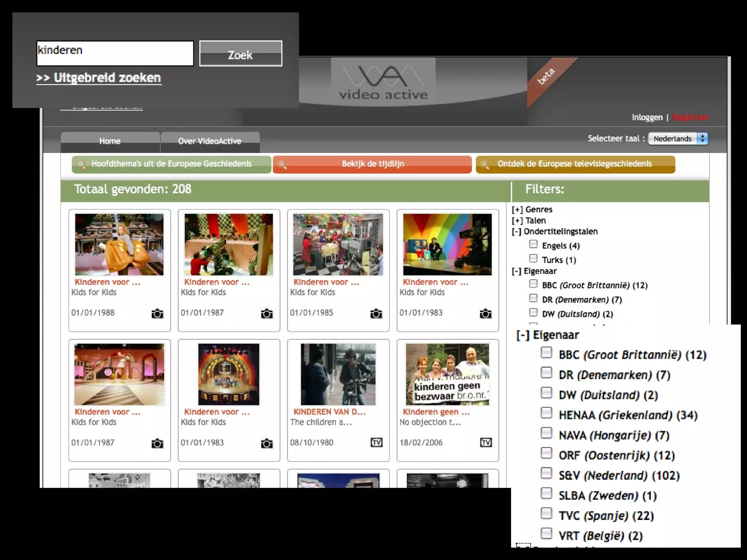This screenshot has width=747, height=560.
Task: Click camera icon on 01/01/1988 result
Action: click(x=157, y=314)
